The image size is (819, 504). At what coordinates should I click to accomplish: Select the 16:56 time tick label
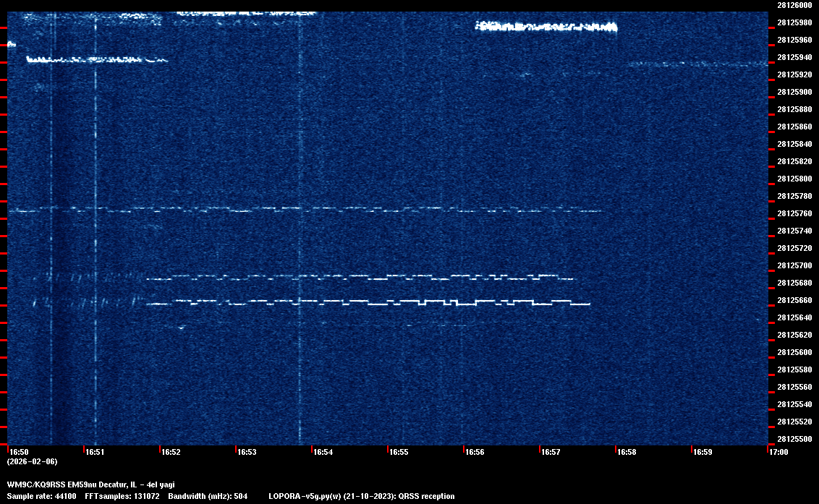click(475, 452)
